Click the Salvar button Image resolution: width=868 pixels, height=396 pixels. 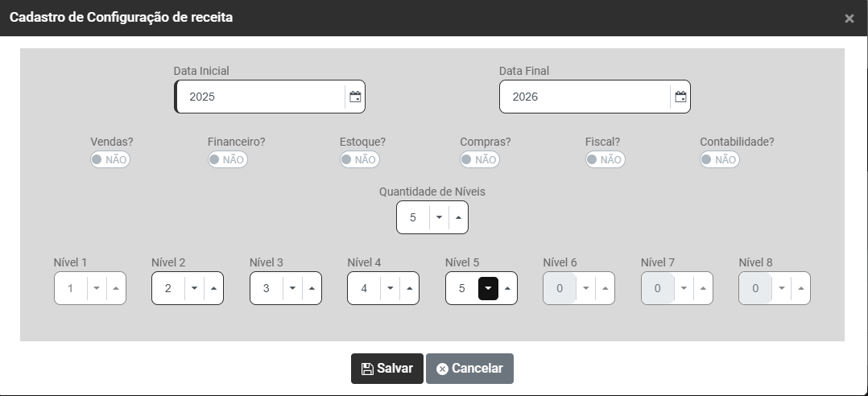point(387,369)
